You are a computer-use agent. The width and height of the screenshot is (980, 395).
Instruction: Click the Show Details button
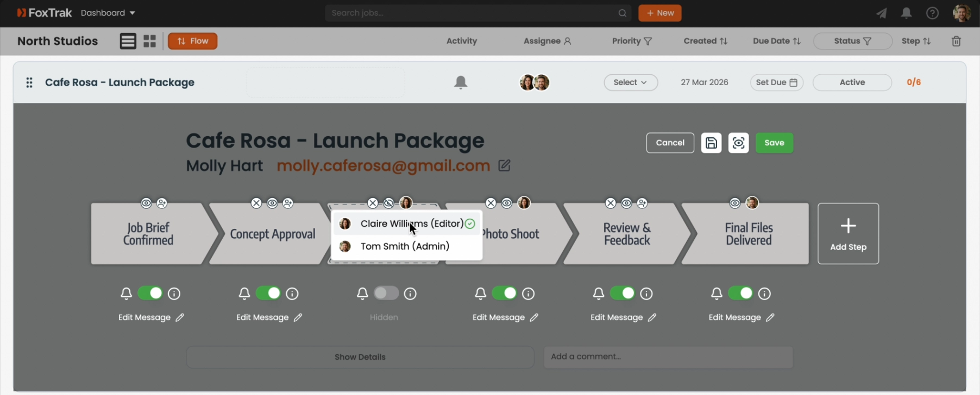tap(360, 357)
